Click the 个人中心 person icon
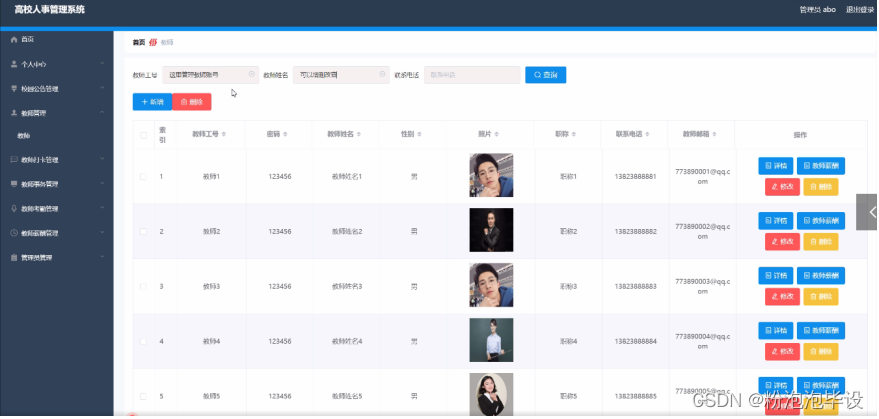879x419 pixels. tap(14, 65)
